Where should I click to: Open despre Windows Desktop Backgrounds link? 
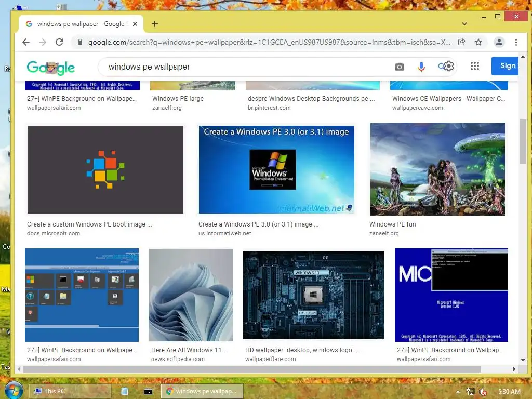click(x=312, y=98)
